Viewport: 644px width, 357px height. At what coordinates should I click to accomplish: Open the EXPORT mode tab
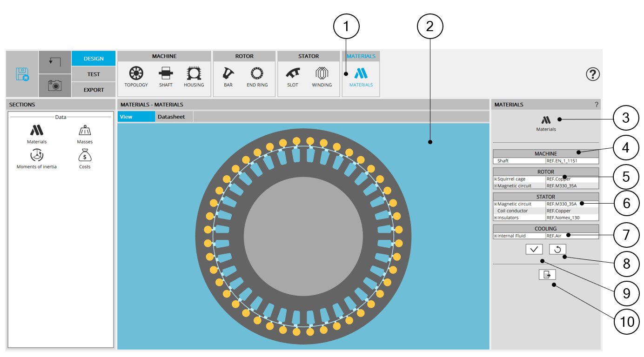pos(94,90)
